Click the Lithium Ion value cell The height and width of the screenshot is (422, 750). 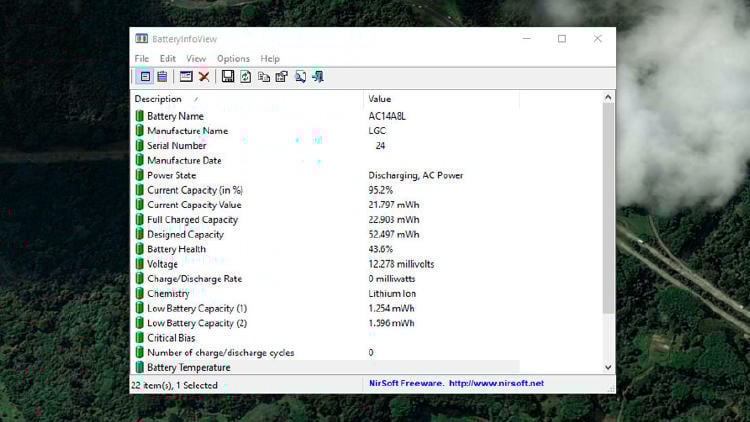392,293
